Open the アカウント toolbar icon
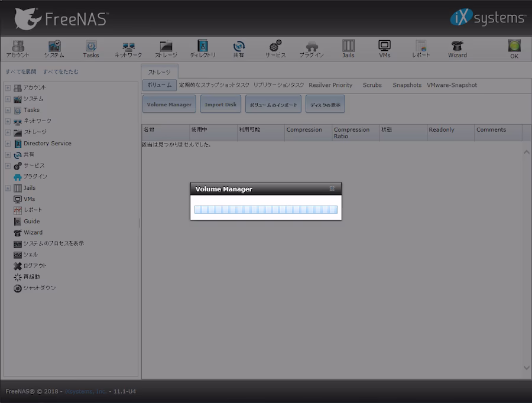 click(x=18, y=49)
